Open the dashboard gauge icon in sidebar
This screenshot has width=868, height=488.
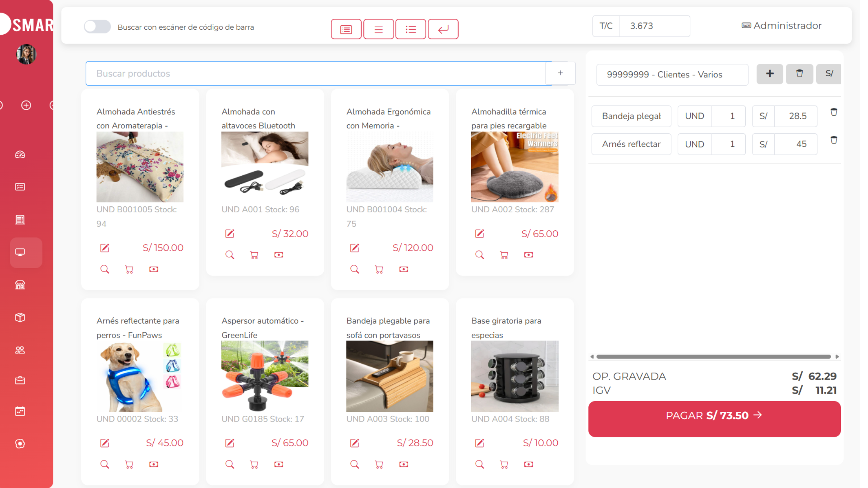[x=20, y=155]
